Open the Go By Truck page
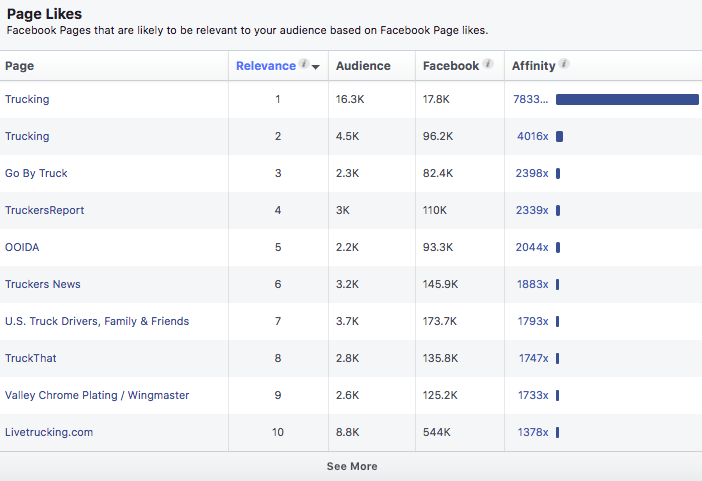 [x=36, y=173]
